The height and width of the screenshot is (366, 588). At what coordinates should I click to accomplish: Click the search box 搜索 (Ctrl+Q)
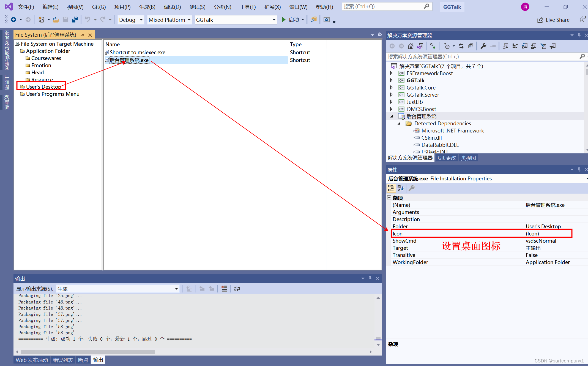tap(387, 7)
